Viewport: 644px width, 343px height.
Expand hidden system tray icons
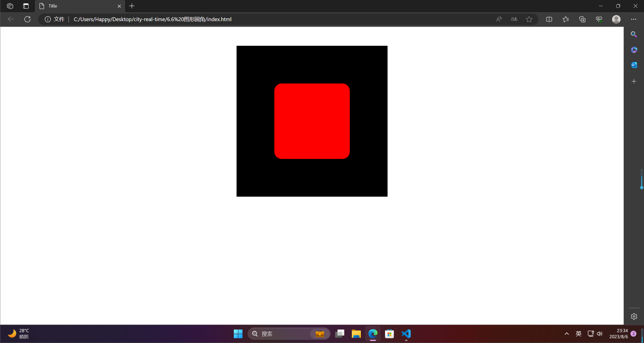tap(566, 334)
